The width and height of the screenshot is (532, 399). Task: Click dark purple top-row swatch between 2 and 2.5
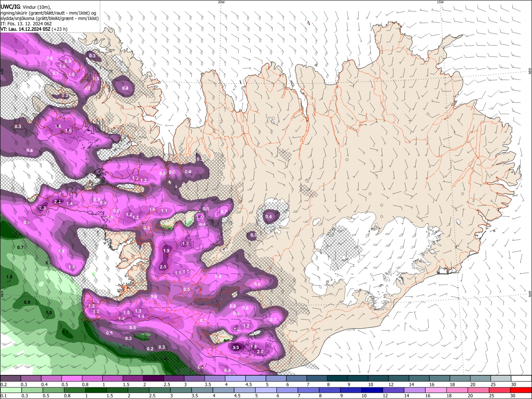pyautogui.click(x=153, y=378)
